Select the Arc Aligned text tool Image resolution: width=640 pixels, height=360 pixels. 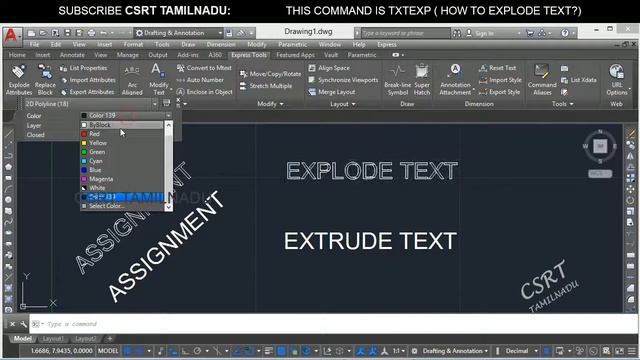(x=132, y=80)
